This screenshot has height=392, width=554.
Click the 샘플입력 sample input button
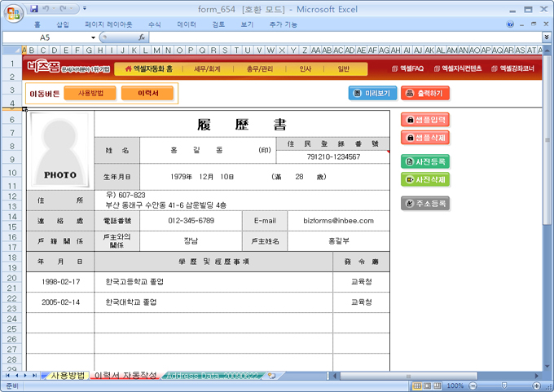click(x=425, y=120)
